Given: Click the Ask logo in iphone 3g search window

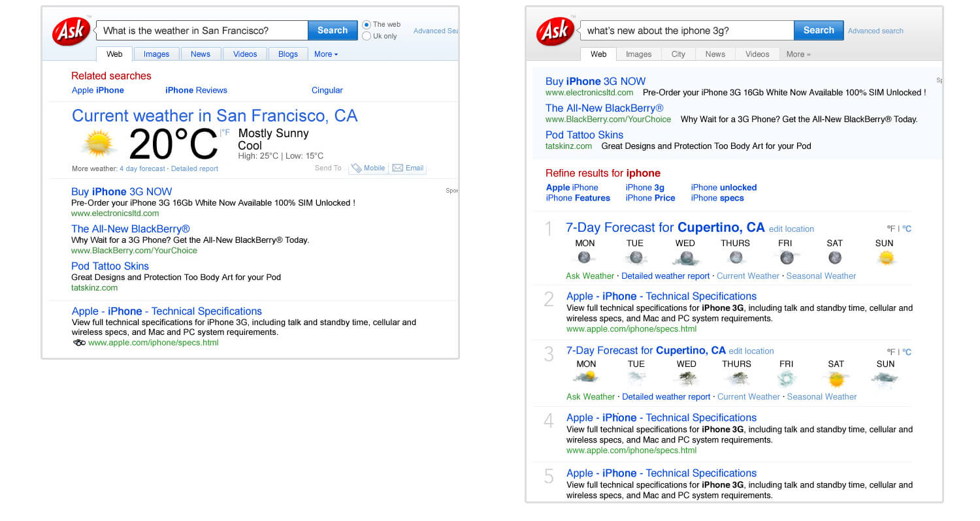Looking at the screenshot, I should click(555, 31).
